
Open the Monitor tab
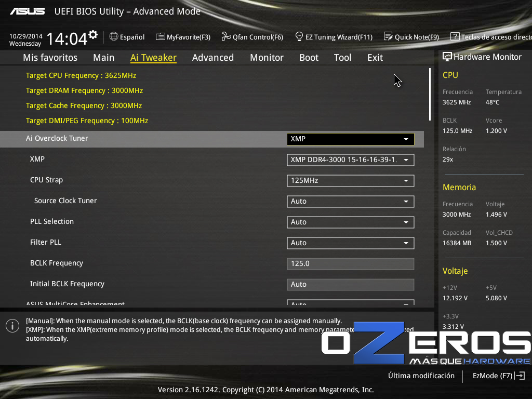point(267,57)
